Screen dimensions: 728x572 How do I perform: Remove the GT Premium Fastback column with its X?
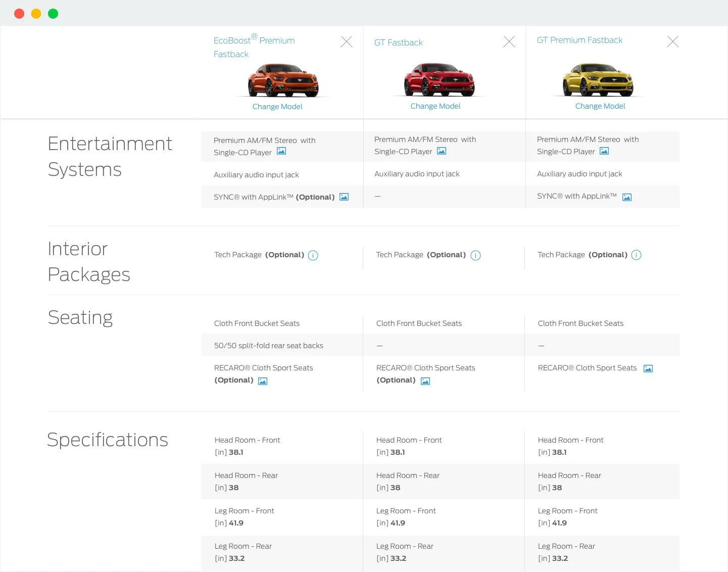(x=673, y=41)
